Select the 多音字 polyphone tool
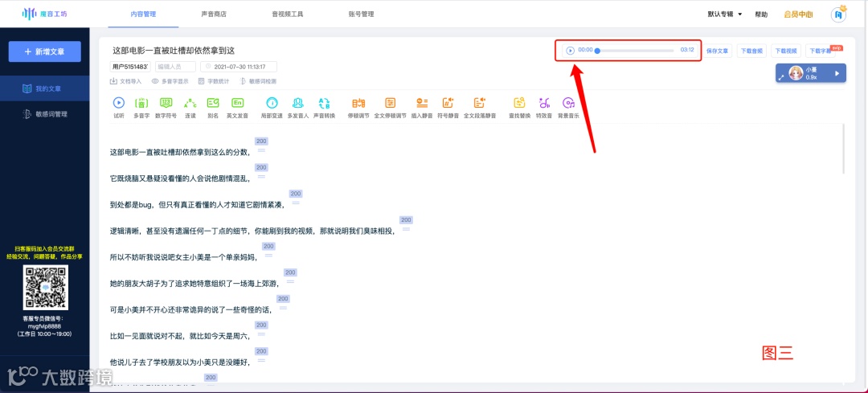 coord(141,102)
